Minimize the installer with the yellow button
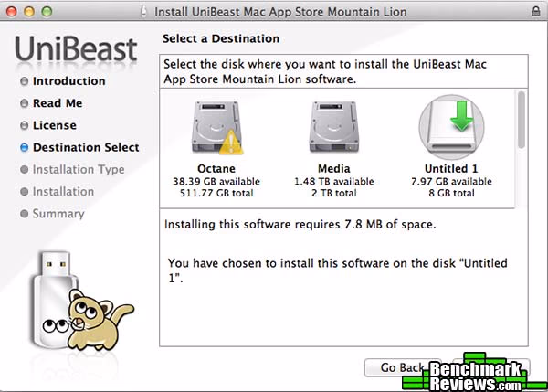This screenshot has width=548, height=392. pyautogui.click(x=29, y=12)
